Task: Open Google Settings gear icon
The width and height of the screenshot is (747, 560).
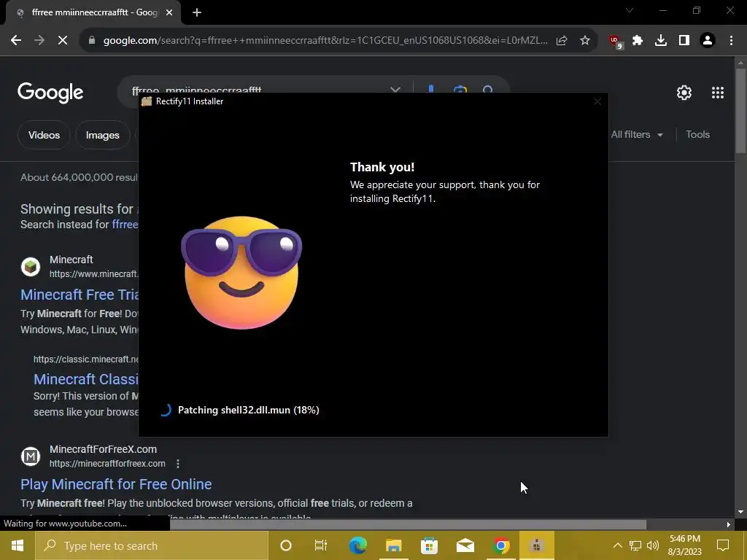Action: (x=684, y=93)
